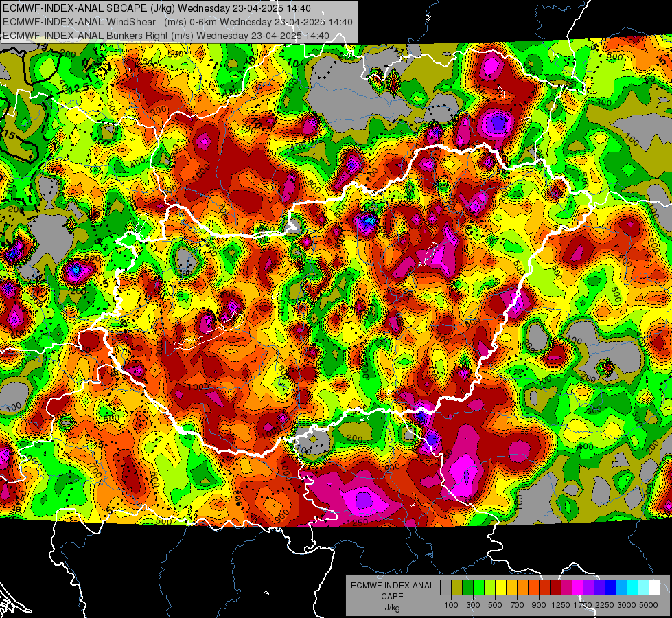This screenshot has height=618, width=672.
Task: Click the WindShear 0-6km title line
Action: [177, 22]
